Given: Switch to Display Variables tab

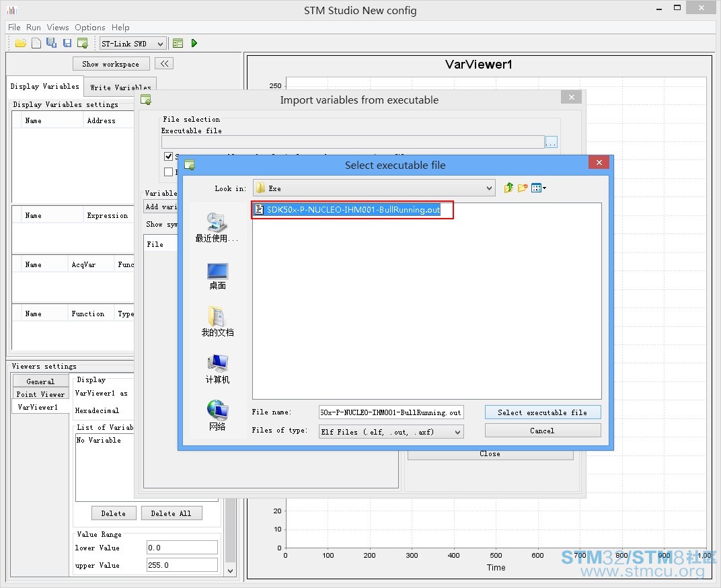Looking at the screenshot, I should 44,86.
